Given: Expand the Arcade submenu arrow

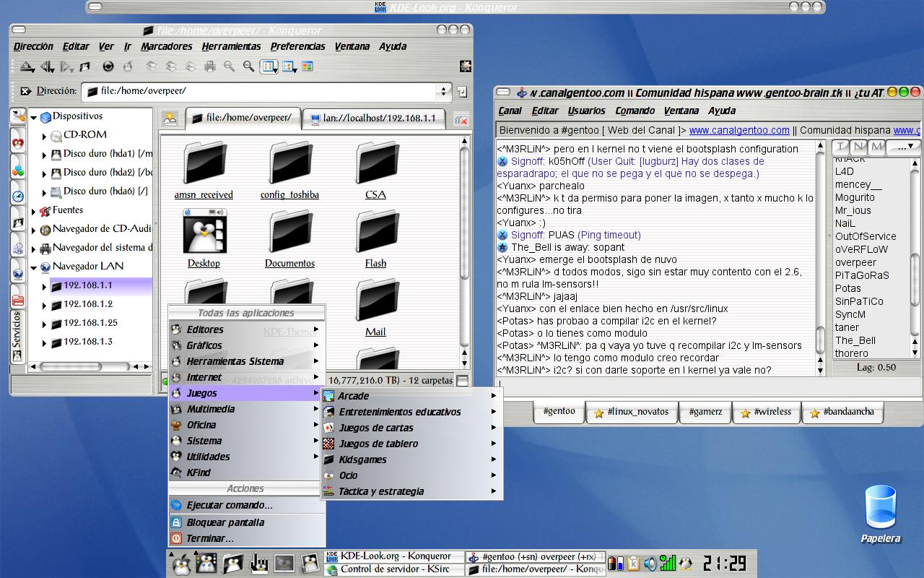Looking at the screenshot, I should click(x=494, y=396).
